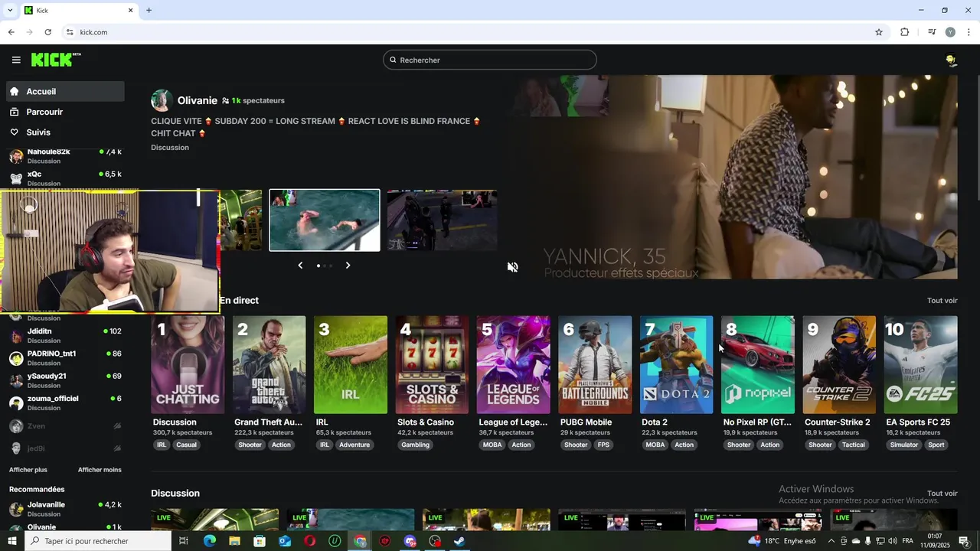Open Steam from taskbar
The width and height of the screenshot is (980, 551).
[x=459, y=541]
